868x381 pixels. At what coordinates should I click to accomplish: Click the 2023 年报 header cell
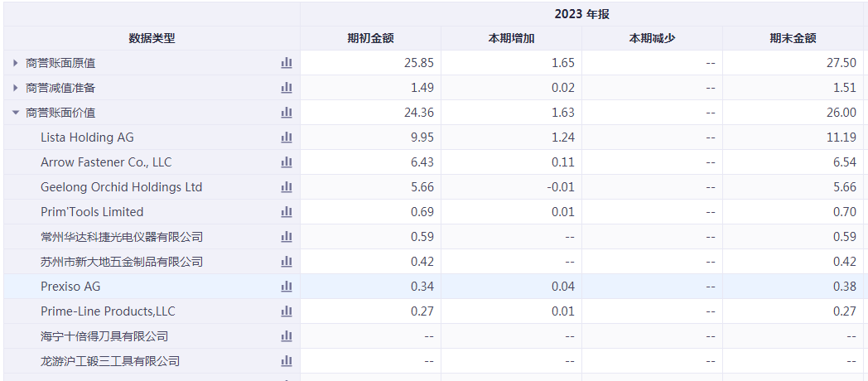582,14
